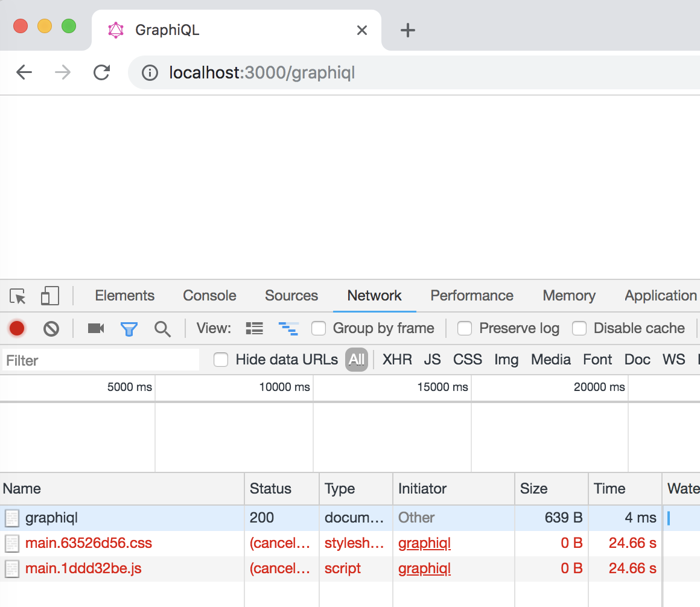Filter requests by Font
The height and width of the screenshot is (607, 700).
tap(597, 359)
